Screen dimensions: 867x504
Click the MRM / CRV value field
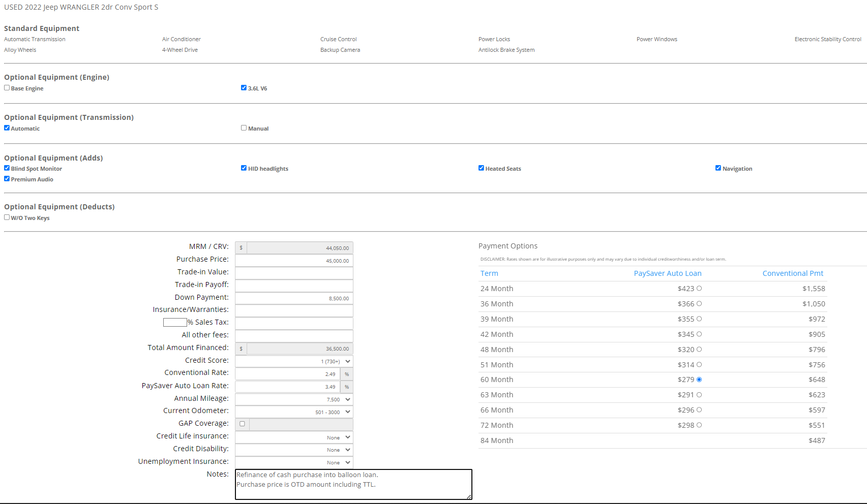coord(300,248)
